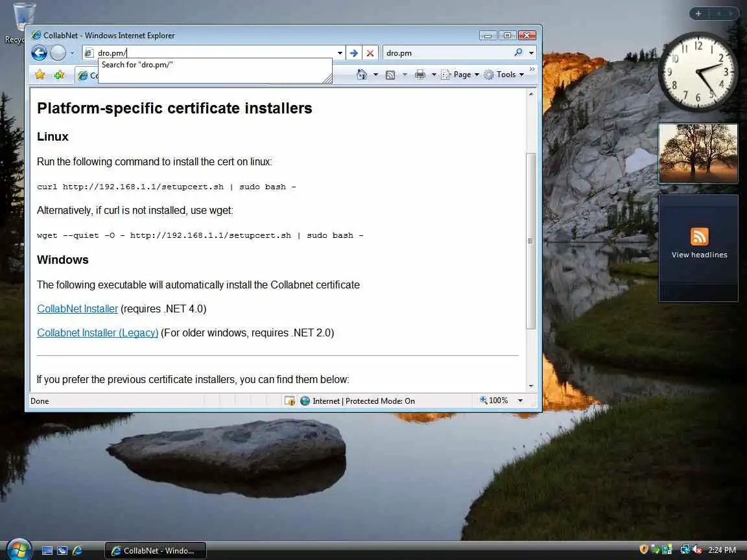Click the red Stop loading button

pyautogui.click(x=370, y=53)
